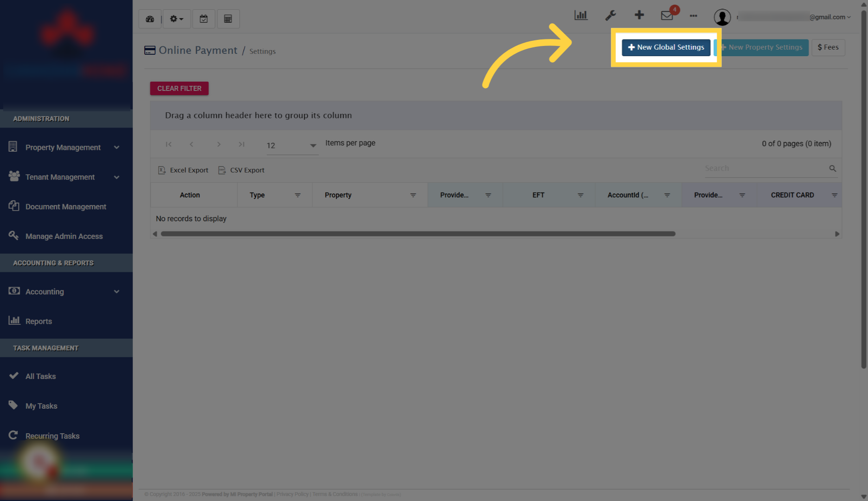Expand Tenant Management menu
868x501 pixels.
click(x=66, y=177)
